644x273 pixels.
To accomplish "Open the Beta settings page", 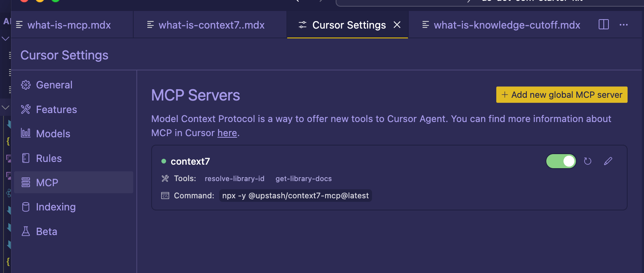I will point(47,232).
